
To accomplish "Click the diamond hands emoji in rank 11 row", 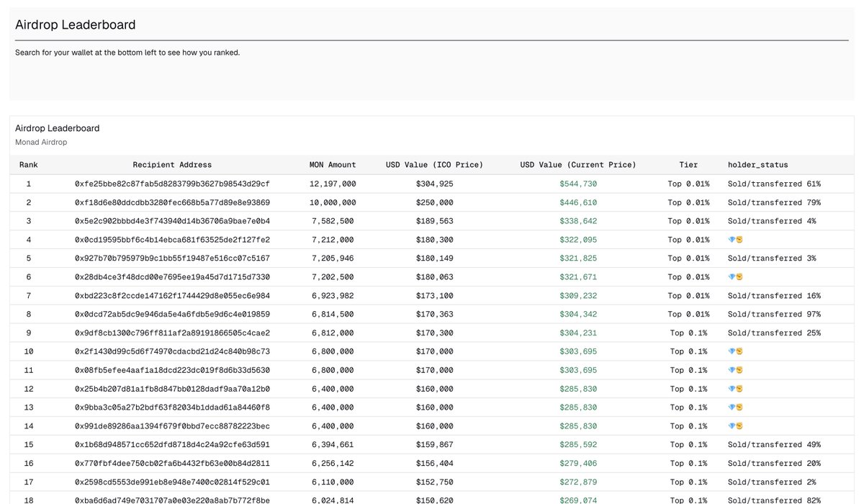I will [735, 370].
